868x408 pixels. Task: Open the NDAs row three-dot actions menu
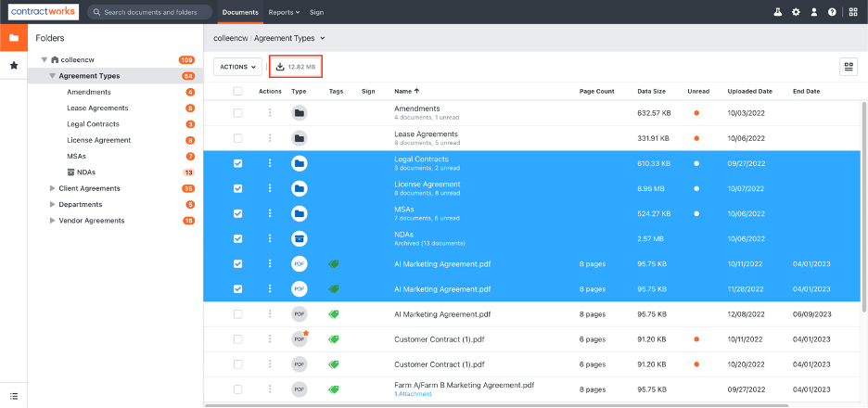[x=270, y=238]
